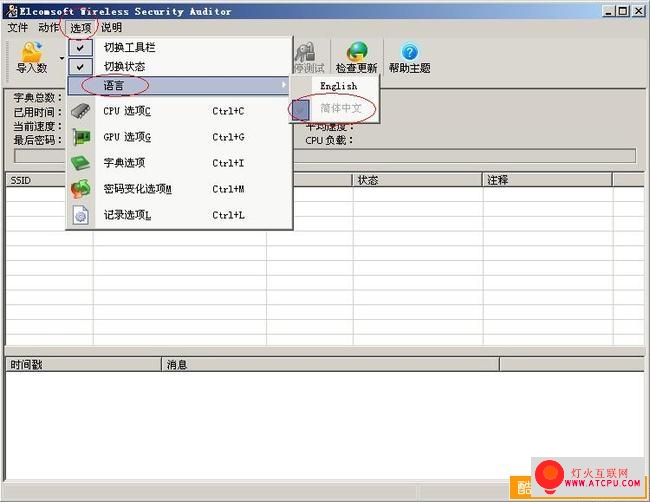The image size is (650, 502).
Task: Click the 记录选项 document icon
Action: (80, 215)
